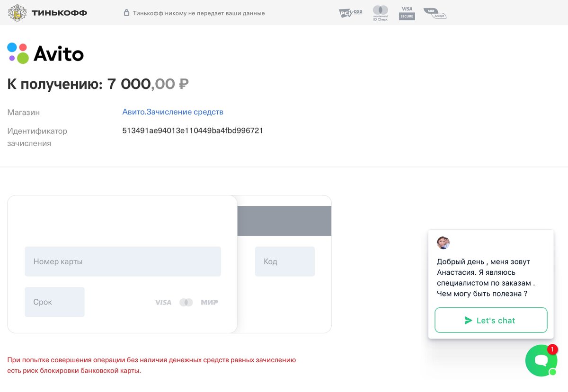Click the Let's chat button
The height and width of the screenshot is (392, 568).
491,320
